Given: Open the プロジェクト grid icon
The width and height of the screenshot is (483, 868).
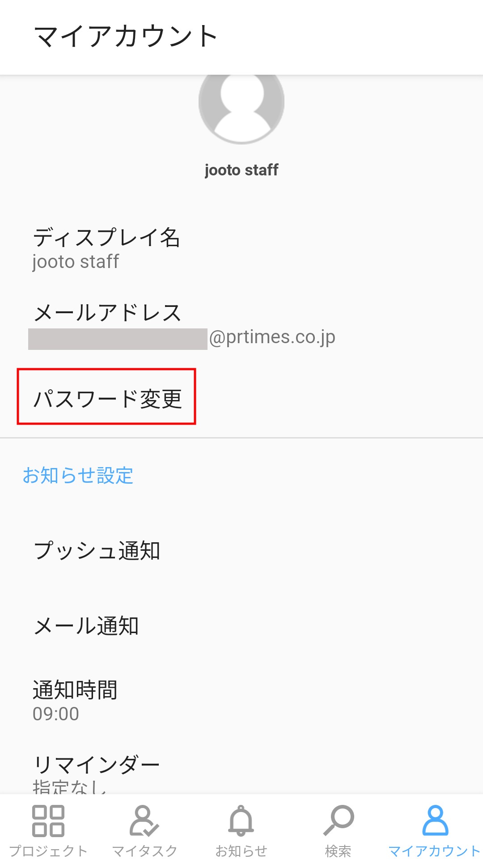Looking at the screenshot, I should pos(48,821).
